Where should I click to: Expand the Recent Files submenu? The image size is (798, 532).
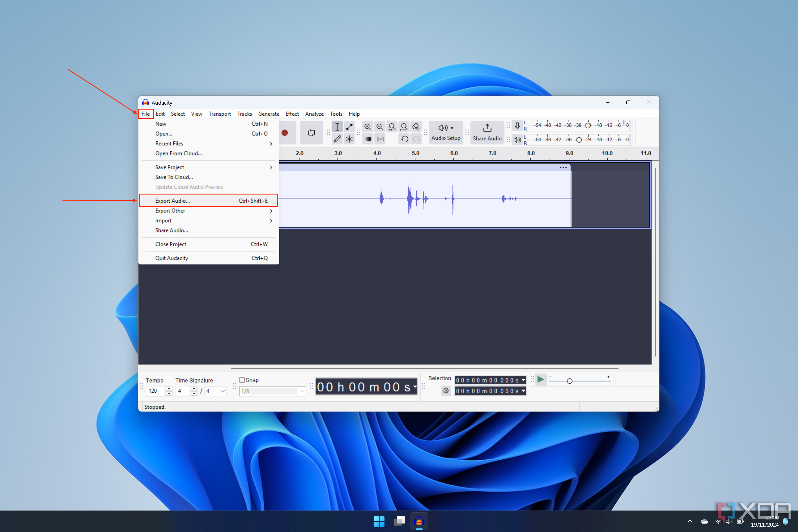(209, 143)
